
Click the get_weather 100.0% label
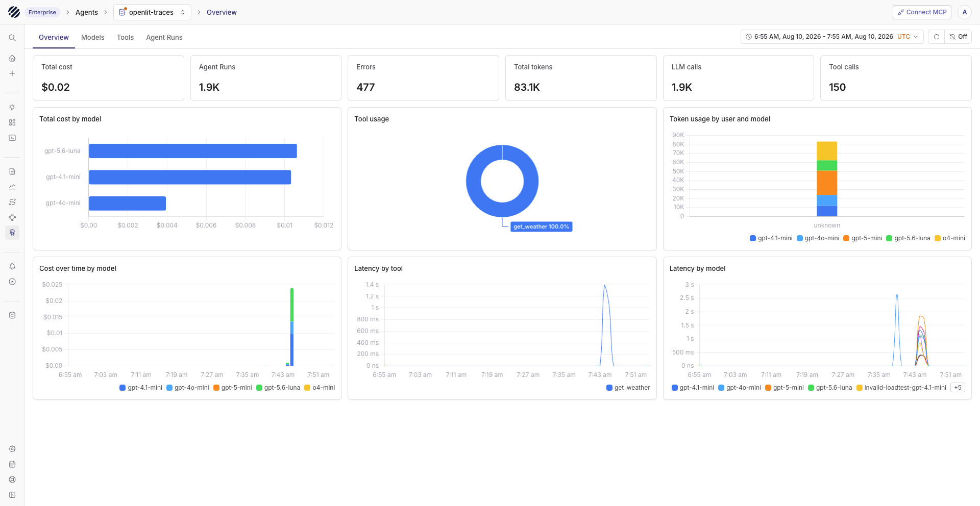[x=541, y=226]
